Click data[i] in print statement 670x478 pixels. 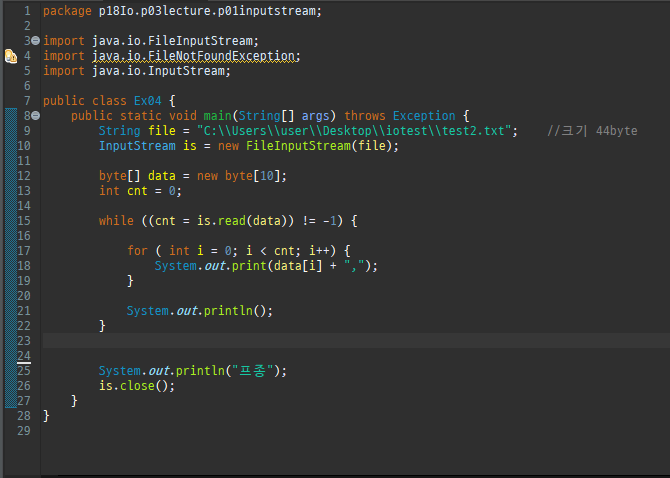point(298,266)
